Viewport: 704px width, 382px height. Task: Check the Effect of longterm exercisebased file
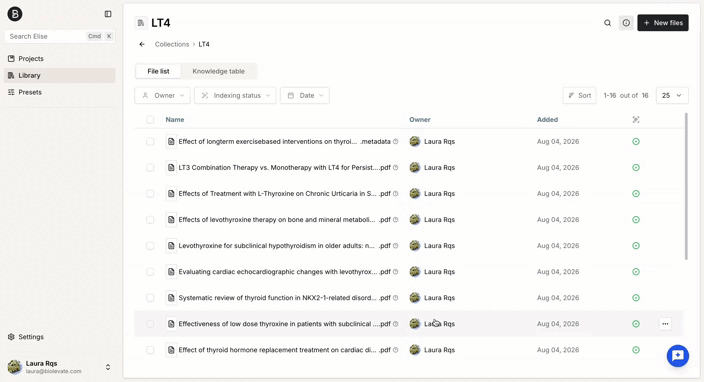[150, 141]
